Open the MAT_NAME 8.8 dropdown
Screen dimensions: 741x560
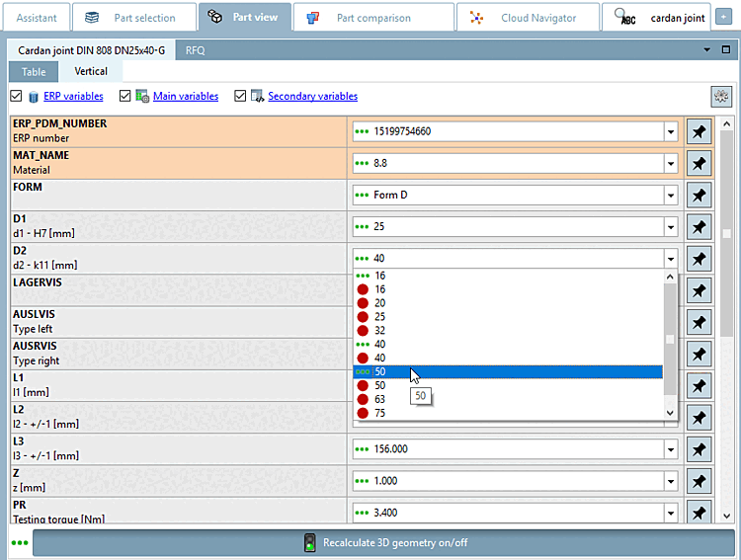(x=671, y=164)
